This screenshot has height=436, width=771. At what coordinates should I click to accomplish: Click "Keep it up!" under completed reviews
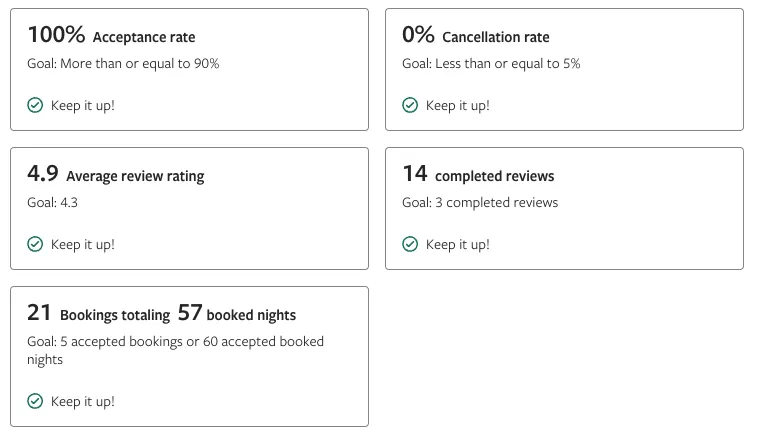[x=458, y=244]
